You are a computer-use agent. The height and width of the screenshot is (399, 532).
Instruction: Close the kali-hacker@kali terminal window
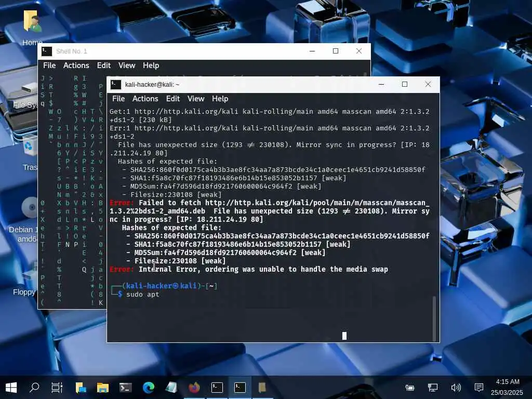pos(428,84)
